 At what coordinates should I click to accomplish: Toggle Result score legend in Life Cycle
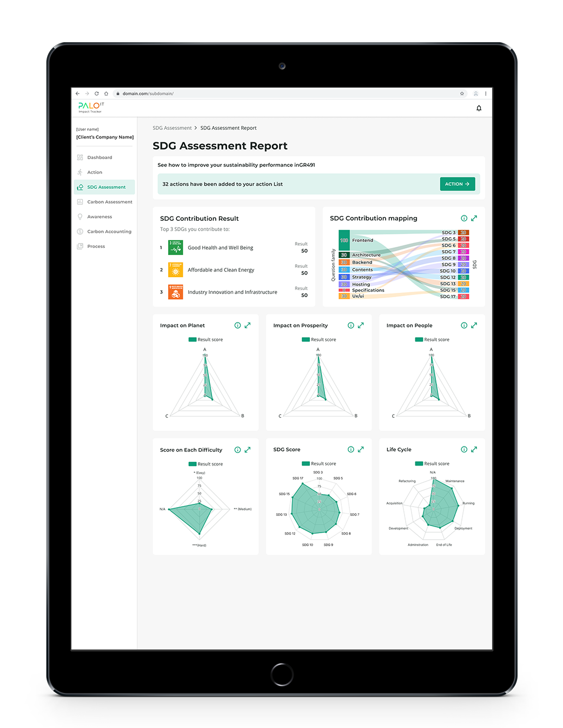point(432,464)
